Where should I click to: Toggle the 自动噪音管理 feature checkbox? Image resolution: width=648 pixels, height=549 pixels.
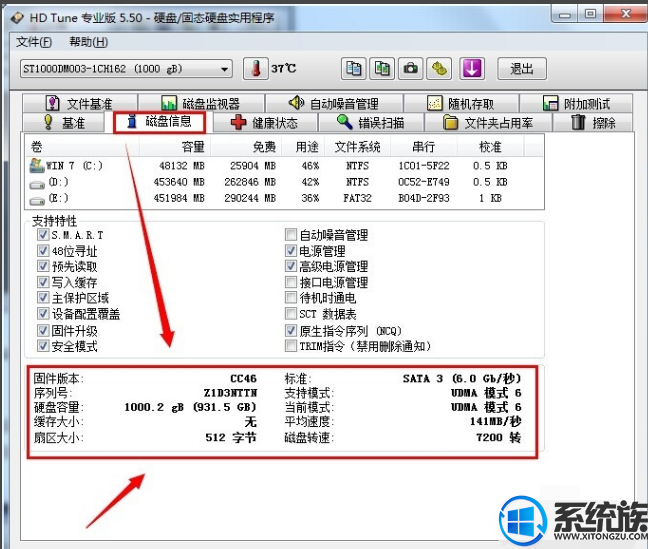[x=291, y=235]
